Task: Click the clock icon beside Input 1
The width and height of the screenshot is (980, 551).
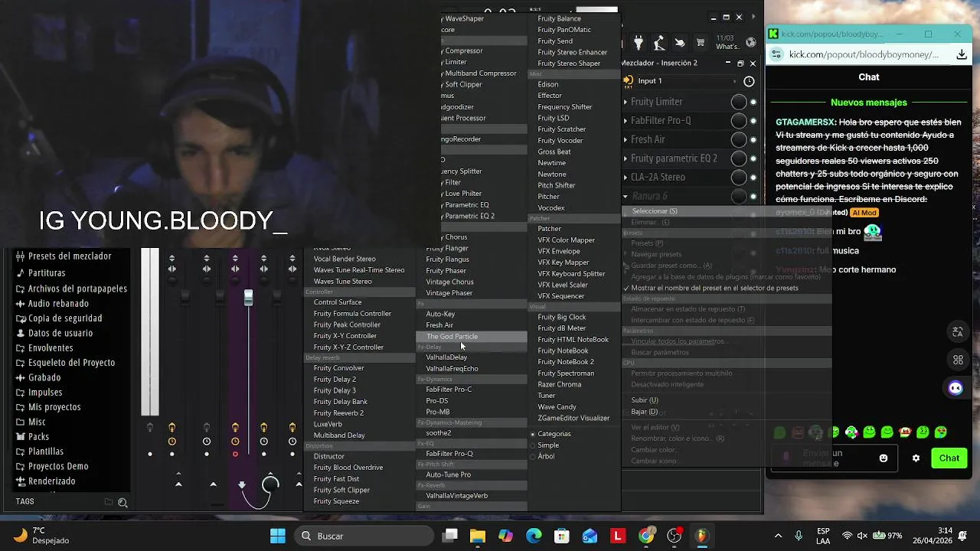Action: tap(749, 81)
